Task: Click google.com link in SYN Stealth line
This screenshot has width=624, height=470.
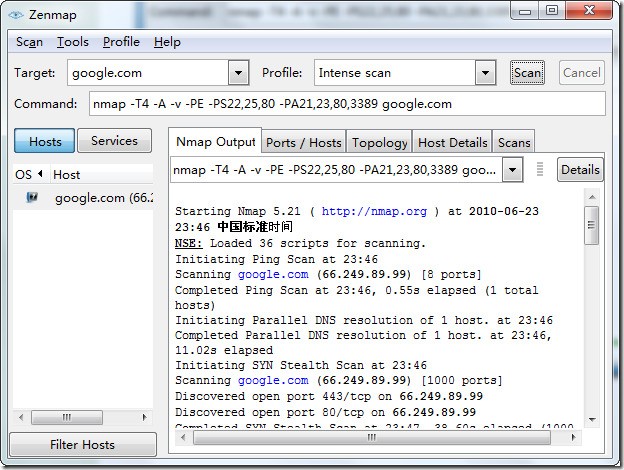Action: click(273, 380)
